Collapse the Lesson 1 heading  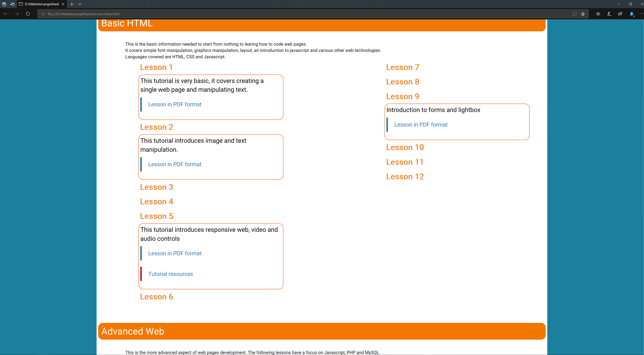(x=156, y=67)
